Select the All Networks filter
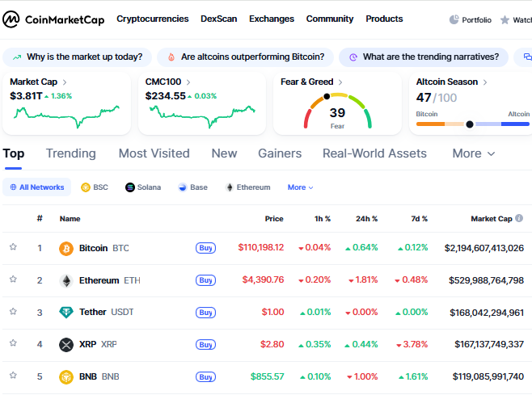Image resolution: width=532 pixels, height=395 pixels. [x=36, y=187]
